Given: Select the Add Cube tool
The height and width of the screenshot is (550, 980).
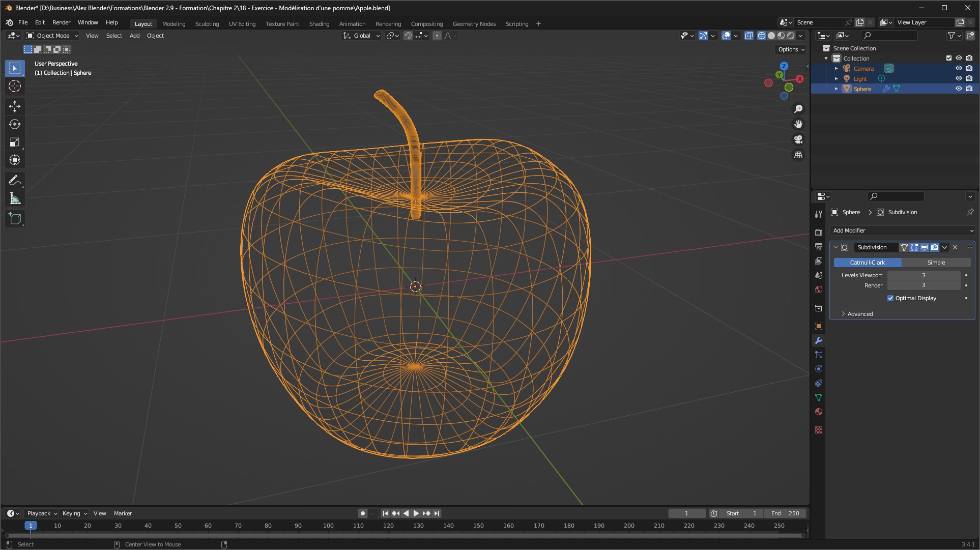Looking at the screenshot, I should tap(15, 218).
